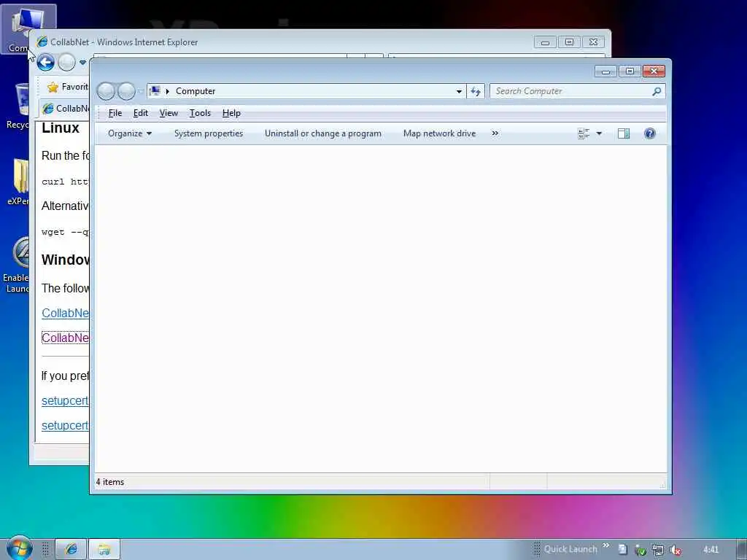
Task: Click the network connection tray icon
Action: 658,550
